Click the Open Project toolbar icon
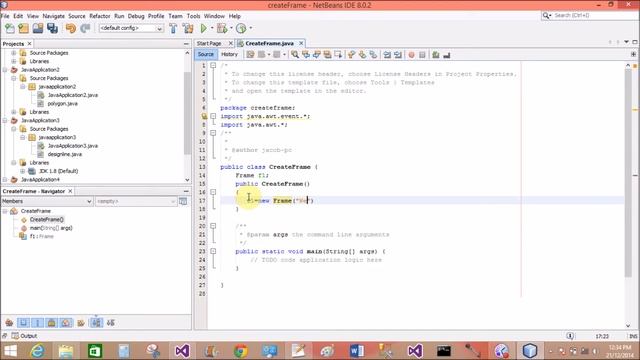This screenshot has width=640, height=360. pos(38,28)
